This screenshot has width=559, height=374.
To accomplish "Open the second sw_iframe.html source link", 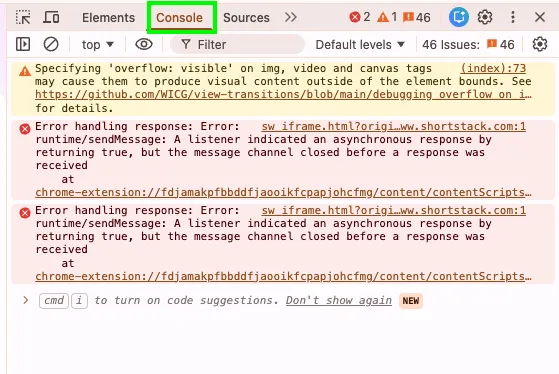I will [x=394, y=210].
